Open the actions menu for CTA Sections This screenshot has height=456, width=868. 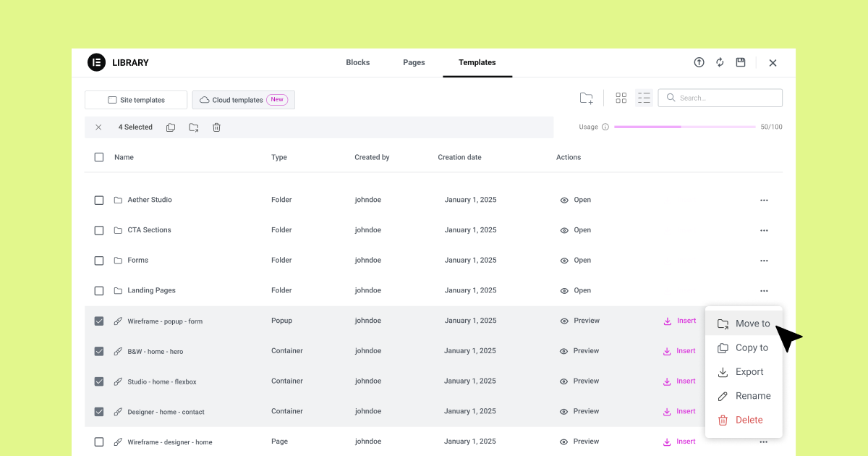coord(764,230)
